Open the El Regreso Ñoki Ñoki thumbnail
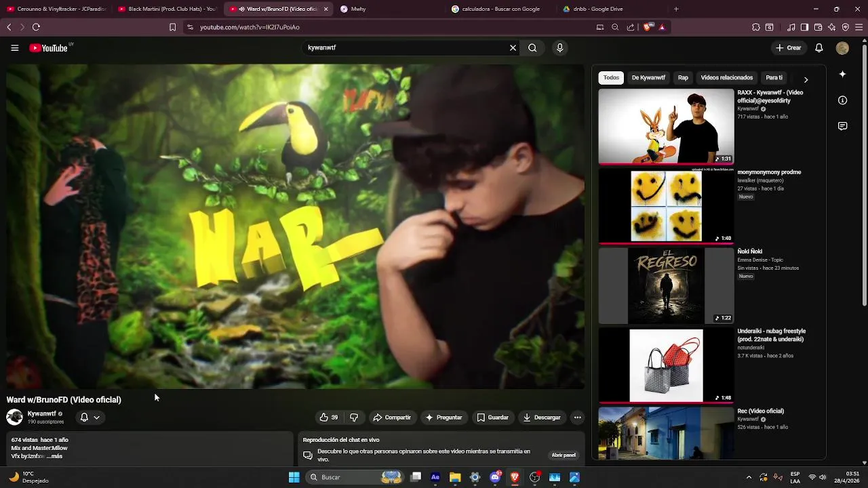Screen dimensions: 868x488 tap(666, 286)
